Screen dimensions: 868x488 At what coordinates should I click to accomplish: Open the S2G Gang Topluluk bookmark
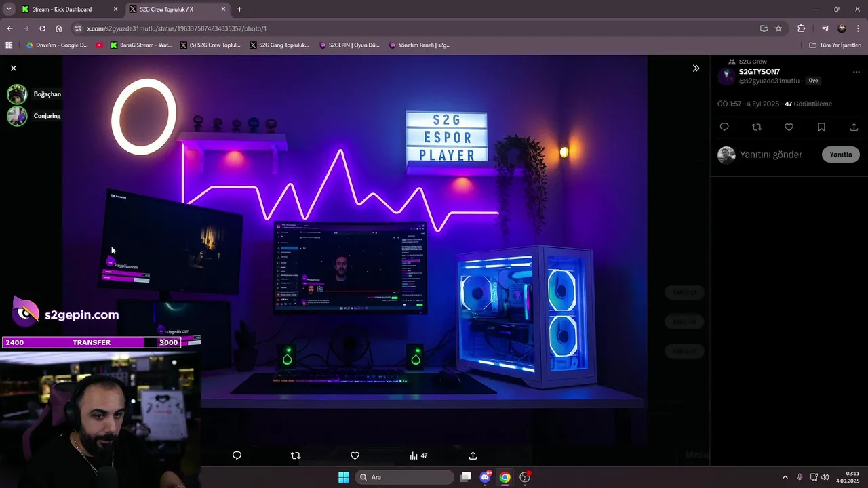[x=279, y=45]
